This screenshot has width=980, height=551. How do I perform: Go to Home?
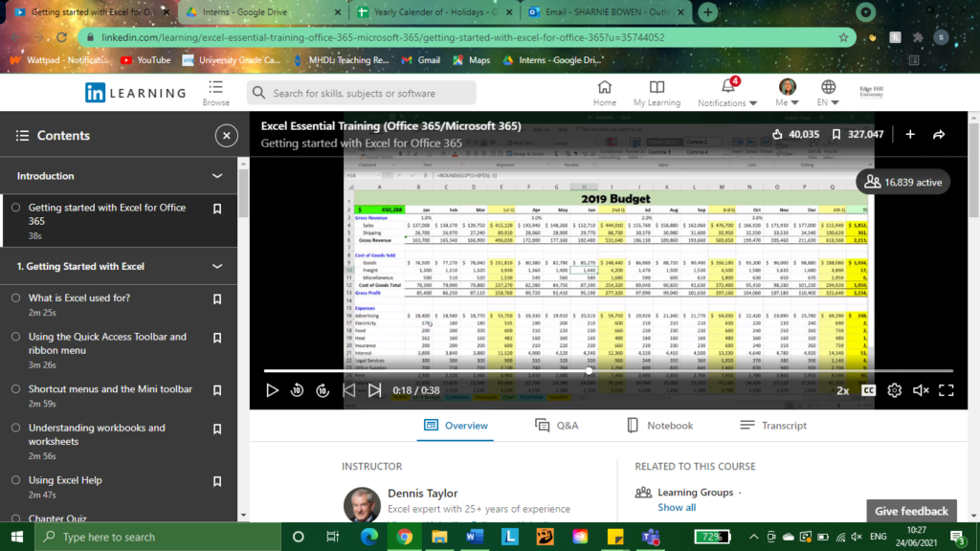pyautogui.click(x=605, y=93)
